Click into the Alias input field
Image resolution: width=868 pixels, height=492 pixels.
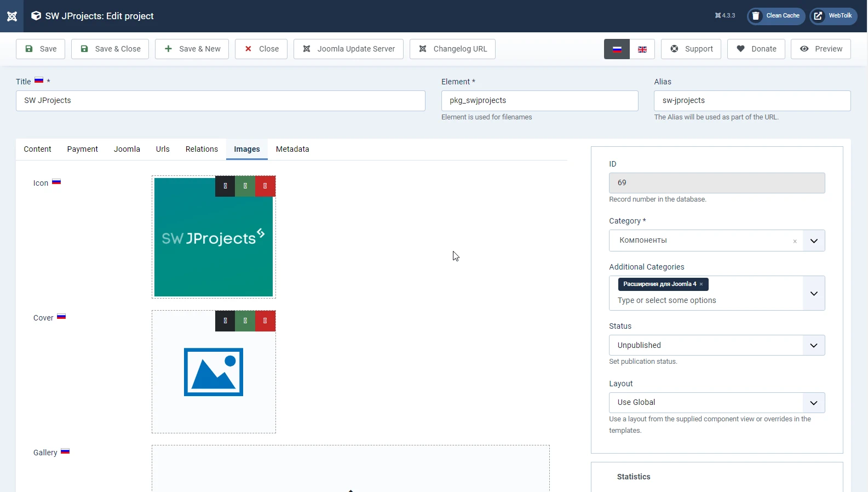pos(752,101)
